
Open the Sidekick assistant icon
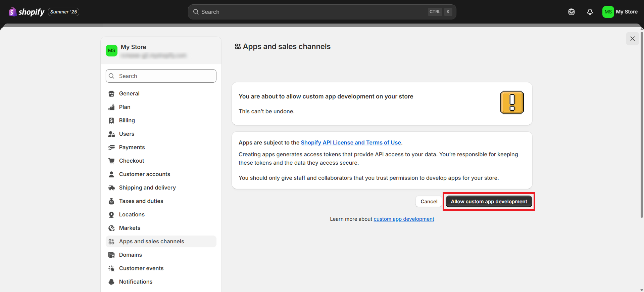coord(572,12)
